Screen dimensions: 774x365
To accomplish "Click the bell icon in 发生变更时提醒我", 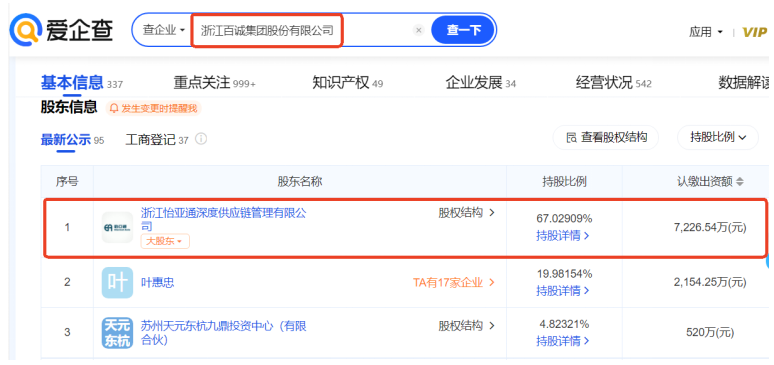I will tap(114, 108).
